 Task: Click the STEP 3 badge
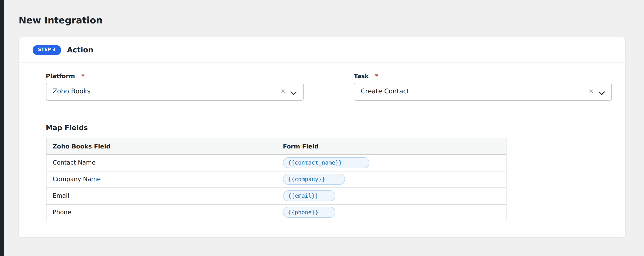point(47,50)
